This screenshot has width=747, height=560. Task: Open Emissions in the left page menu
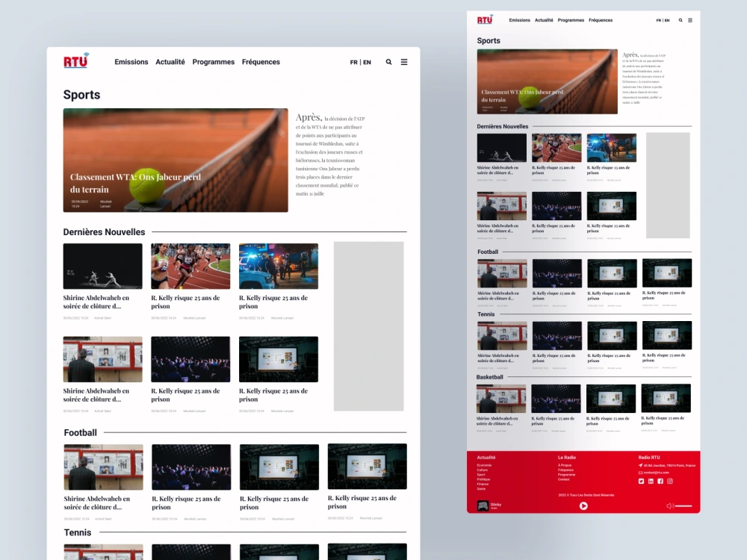pos(131,62)
